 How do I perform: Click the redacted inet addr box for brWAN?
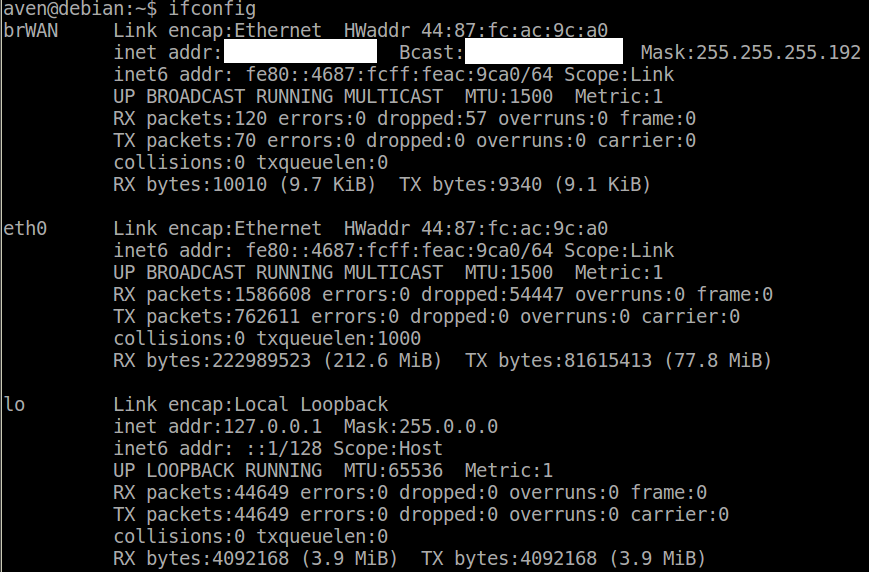click(300, 51)
